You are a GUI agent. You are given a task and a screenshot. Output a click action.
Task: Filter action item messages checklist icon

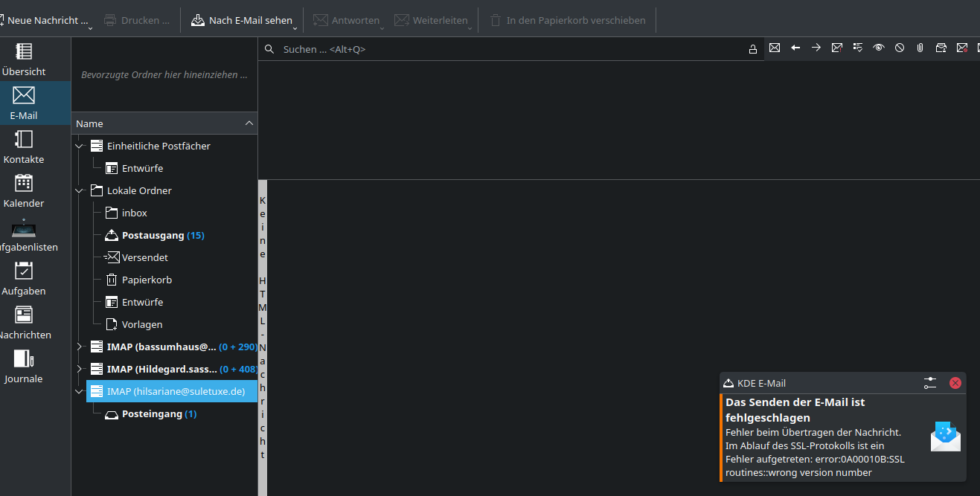858,48
